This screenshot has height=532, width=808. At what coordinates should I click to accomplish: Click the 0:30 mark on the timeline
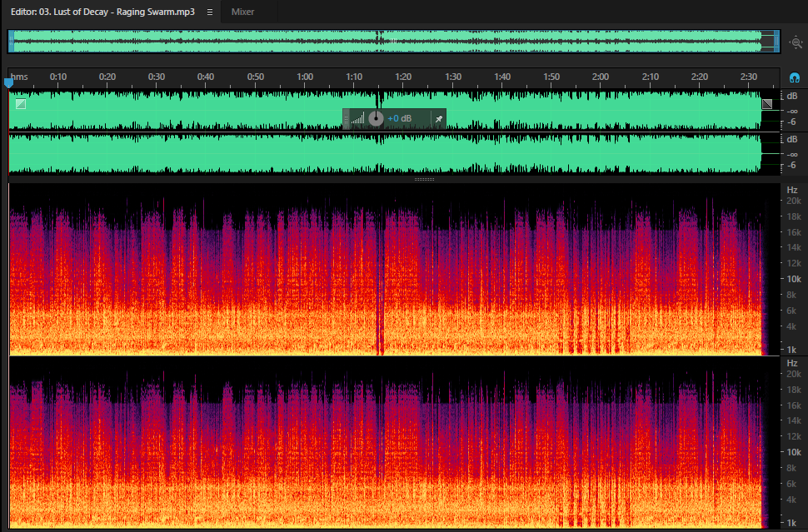tap(157, 77)
